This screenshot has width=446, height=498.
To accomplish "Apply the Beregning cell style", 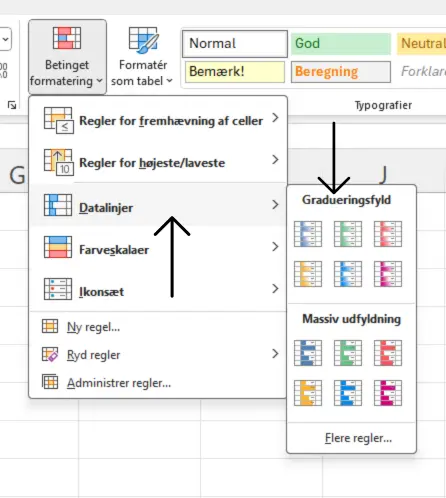I will pos(341,72).
